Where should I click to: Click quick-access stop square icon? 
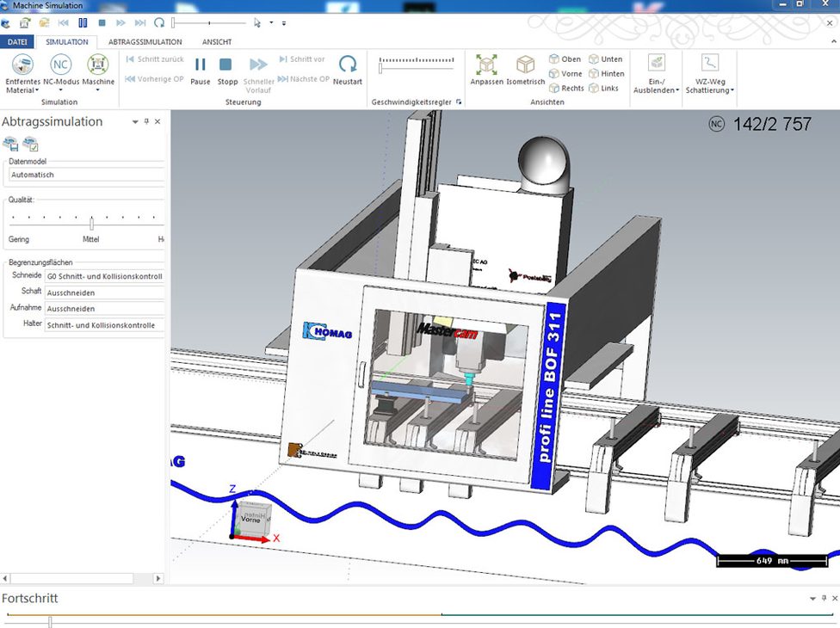point(102,23)
